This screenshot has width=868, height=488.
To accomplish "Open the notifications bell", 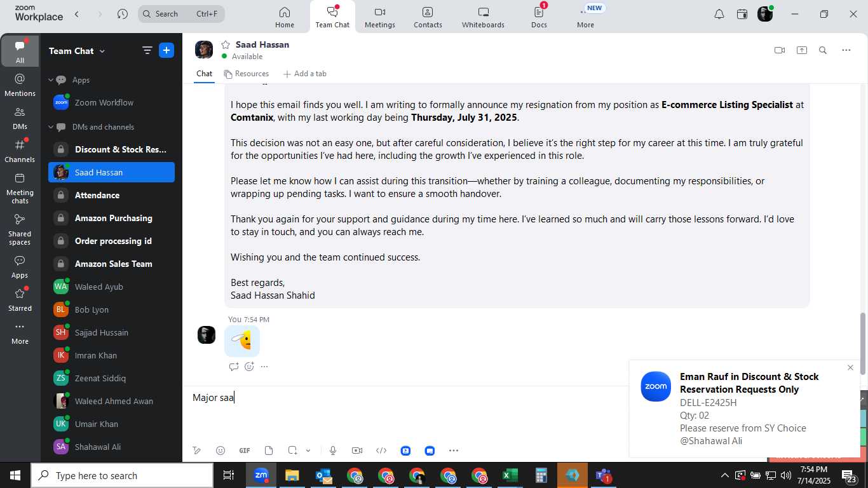I will tap(719, 14).
